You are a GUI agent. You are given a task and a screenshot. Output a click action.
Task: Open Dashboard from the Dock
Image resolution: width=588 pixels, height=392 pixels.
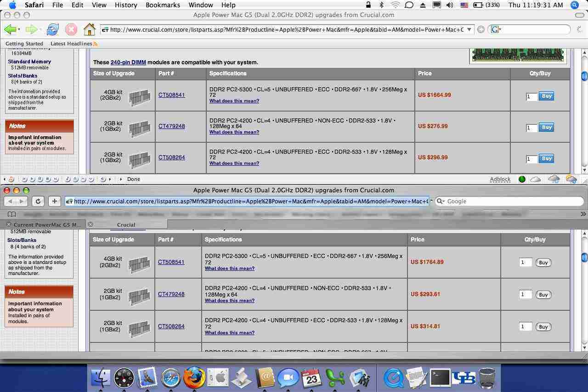pos(124,378)
